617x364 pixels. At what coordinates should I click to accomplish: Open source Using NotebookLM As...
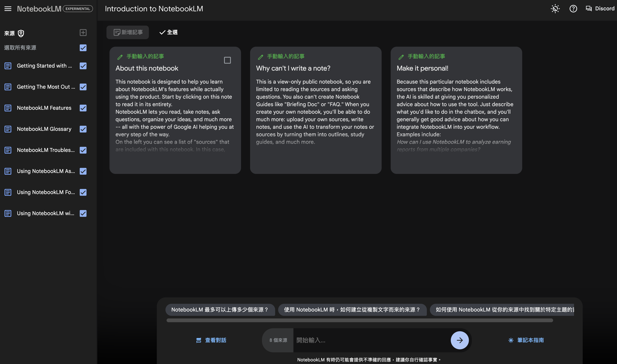coord(46,171)
